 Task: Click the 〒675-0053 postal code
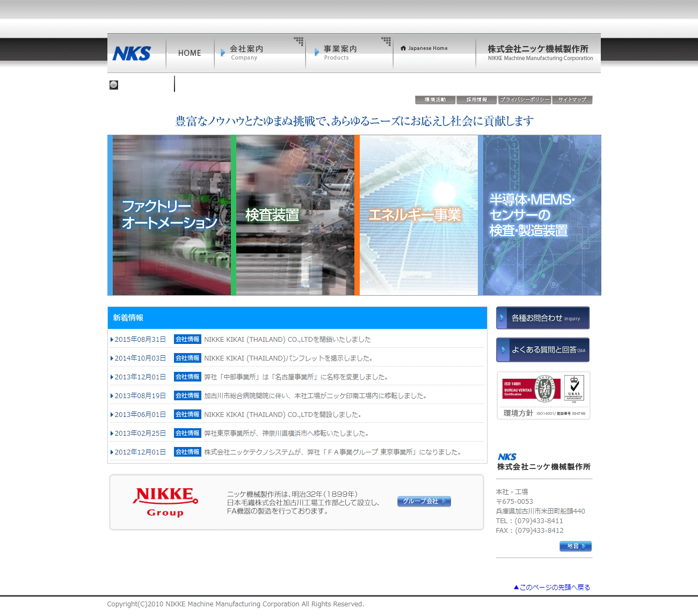click(x=514, y=502)
